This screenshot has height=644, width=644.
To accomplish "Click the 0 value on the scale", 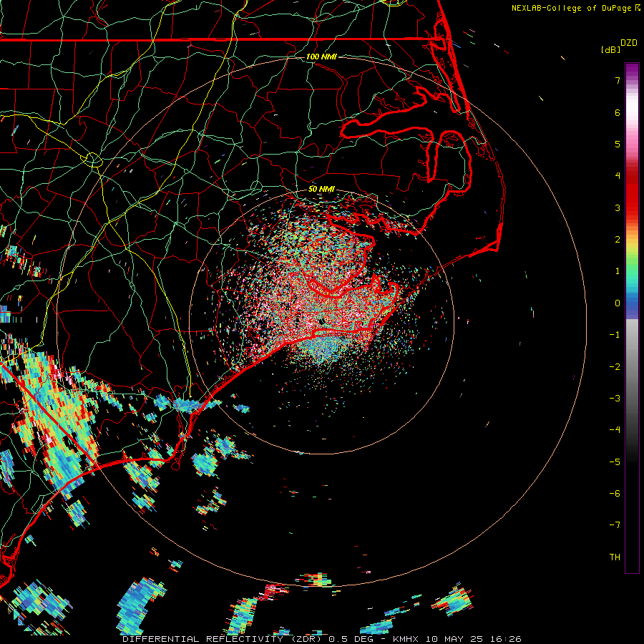I will pos(618,303).
